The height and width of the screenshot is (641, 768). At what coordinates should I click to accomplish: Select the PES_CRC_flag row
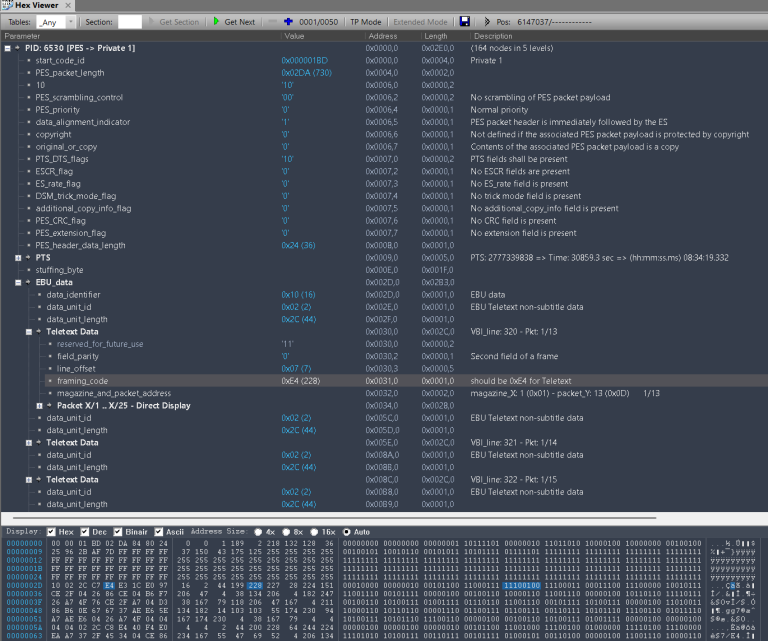point(384,221)
